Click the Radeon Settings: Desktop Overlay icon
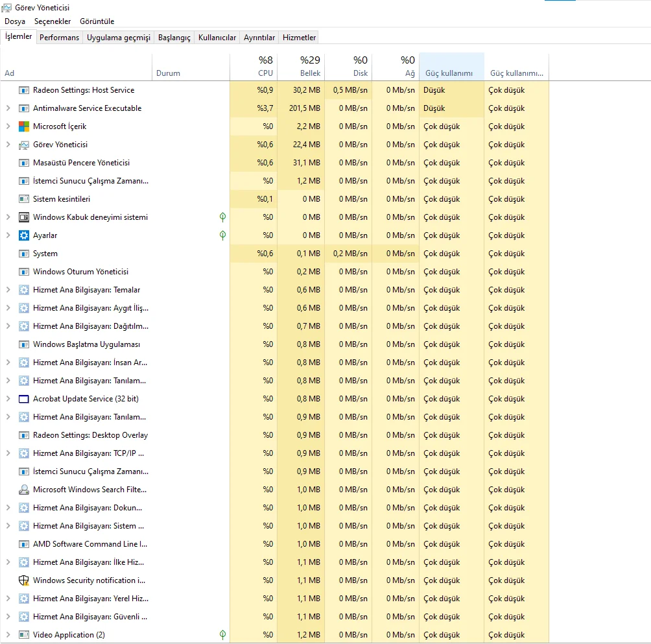 [x=24, y=435]
